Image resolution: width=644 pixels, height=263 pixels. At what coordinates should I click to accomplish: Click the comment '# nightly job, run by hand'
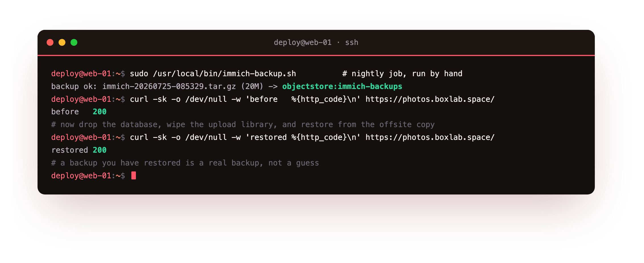point(402,74)
